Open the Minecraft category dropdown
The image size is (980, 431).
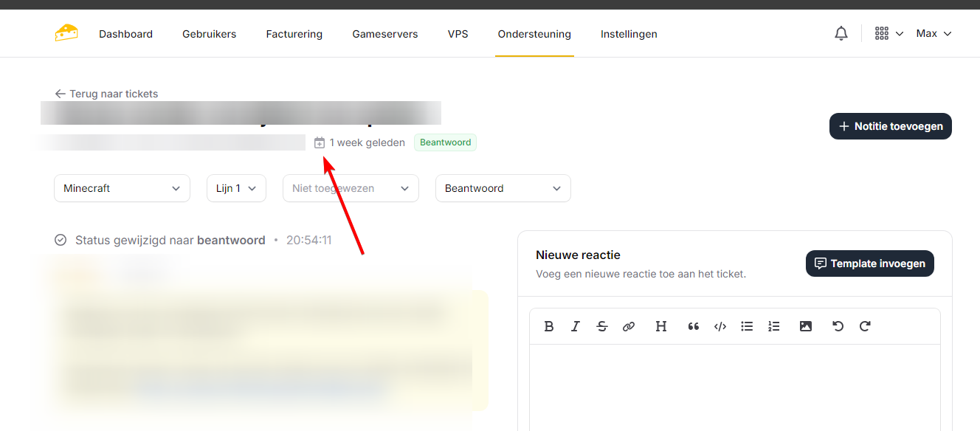point(122,188)
